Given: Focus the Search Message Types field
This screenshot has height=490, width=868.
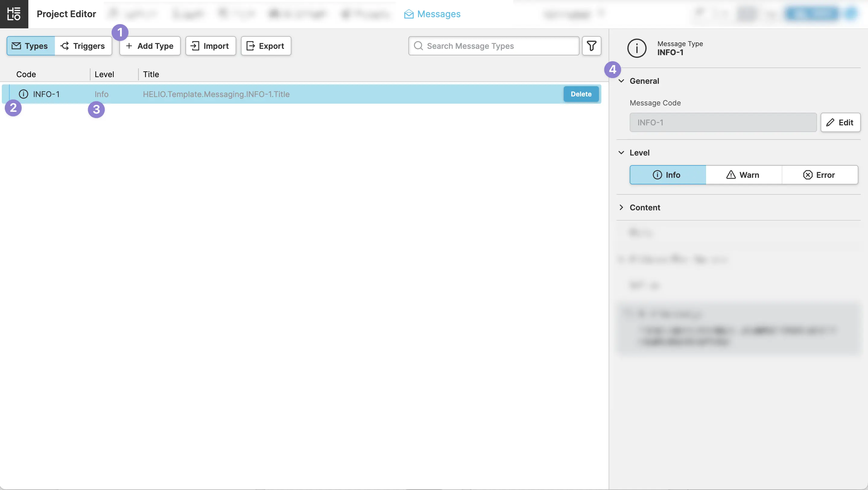Looking at the screenshot, I should [x=499, y=46].
